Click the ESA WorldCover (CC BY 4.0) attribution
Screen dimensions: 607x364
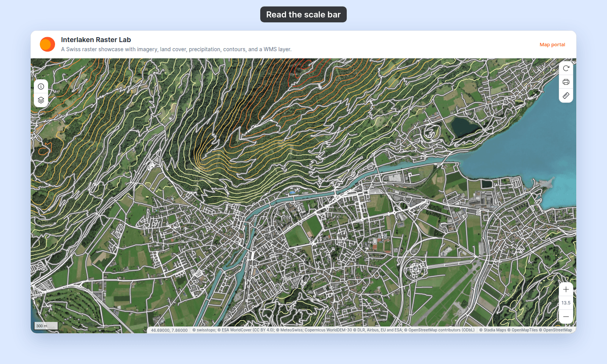coord(246,330)
